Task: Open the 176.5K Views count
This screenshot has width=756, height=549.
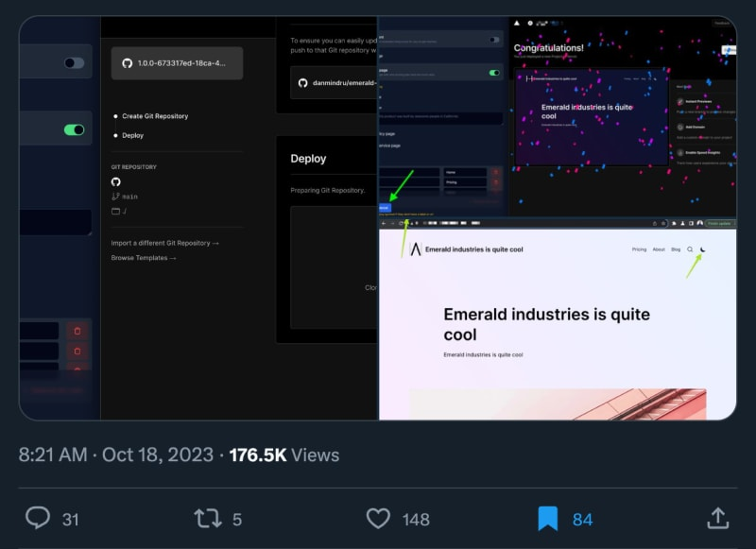Action: 284,455
